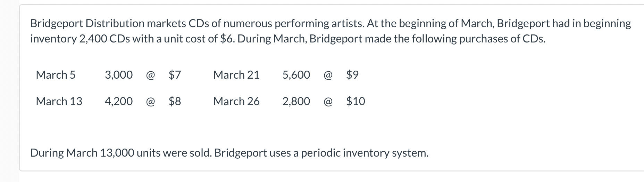The height and width of the screenshot is (182, 644).
Task: Click the $7 unit cost
Action: tap(175, 75)
